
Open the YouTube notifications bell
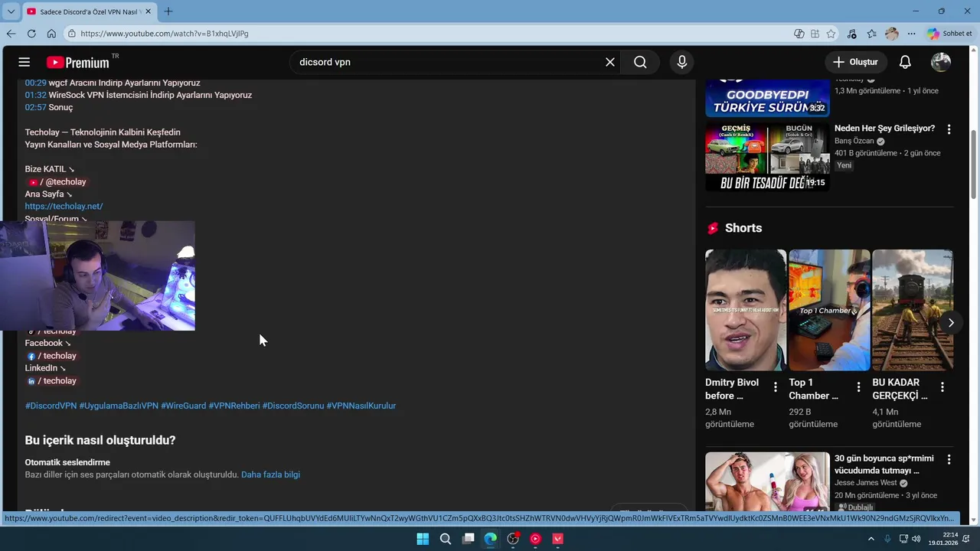(905, 62)
